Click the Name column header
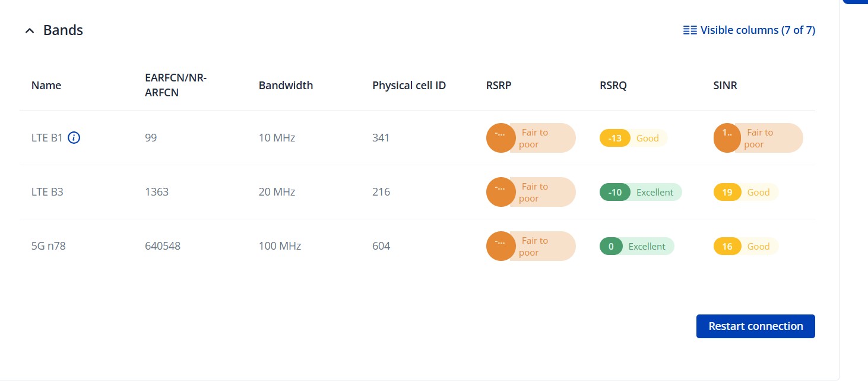Viewport: 868px width, 384px height. (x=46, y=86)
